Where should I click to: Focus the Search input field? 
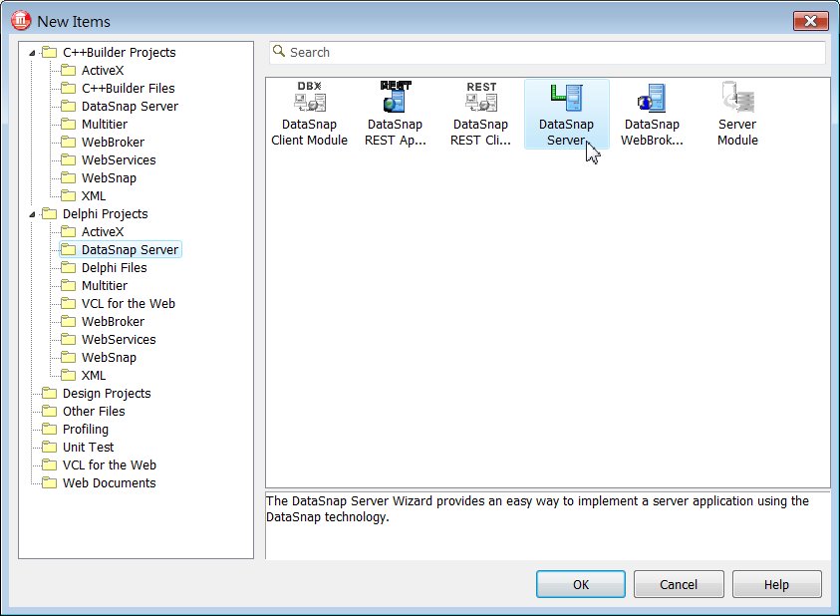coord(547,53)
